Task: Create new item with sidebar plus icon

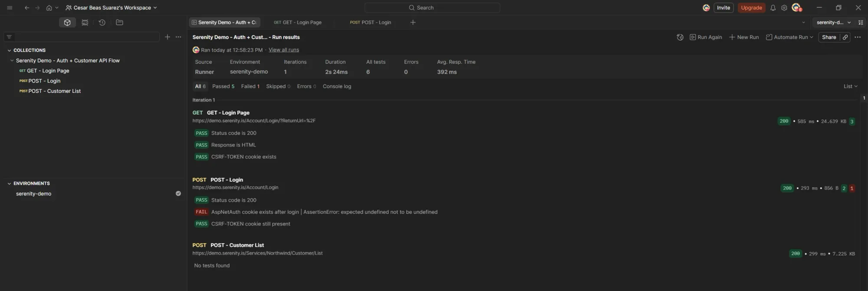Action: coord(168,37)
